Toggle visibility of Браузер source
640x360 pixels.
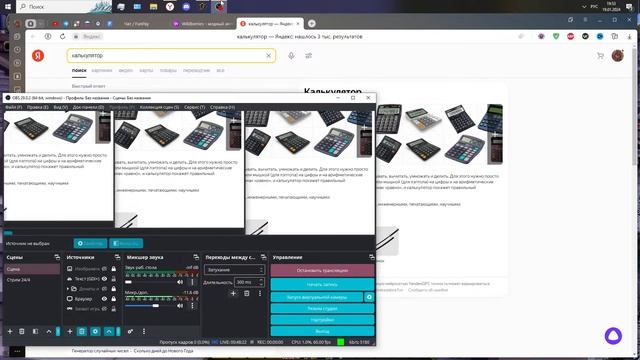click(104, 299)
